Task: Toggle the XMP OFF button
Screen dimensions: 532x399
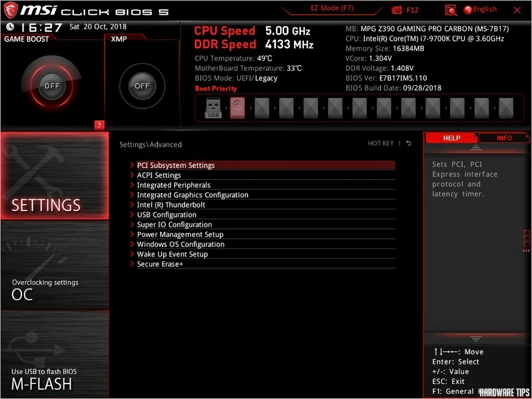Action: click(x=142, y=86)
